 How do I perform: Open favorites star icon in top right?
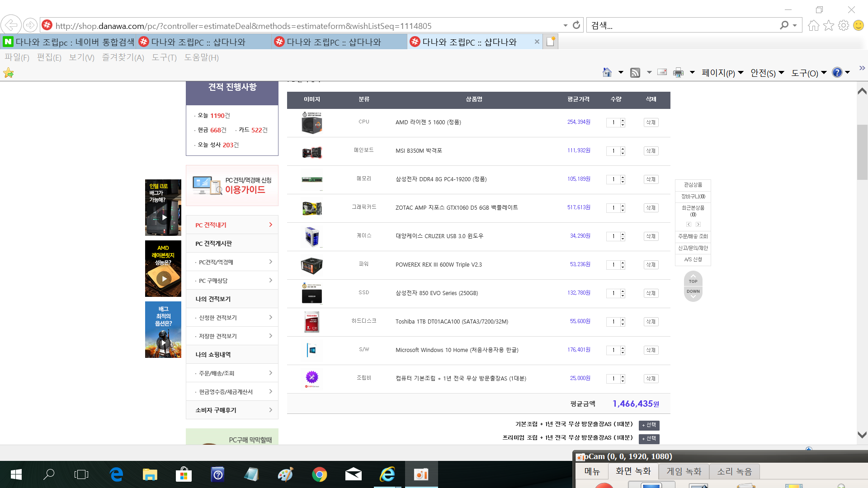(829, 25)
